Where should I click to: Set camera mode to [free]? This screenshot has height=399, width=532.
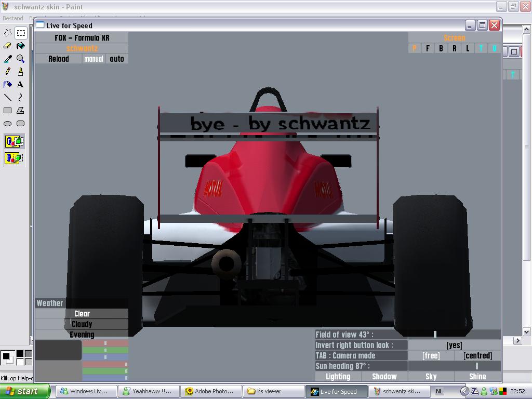pos(431,355)
